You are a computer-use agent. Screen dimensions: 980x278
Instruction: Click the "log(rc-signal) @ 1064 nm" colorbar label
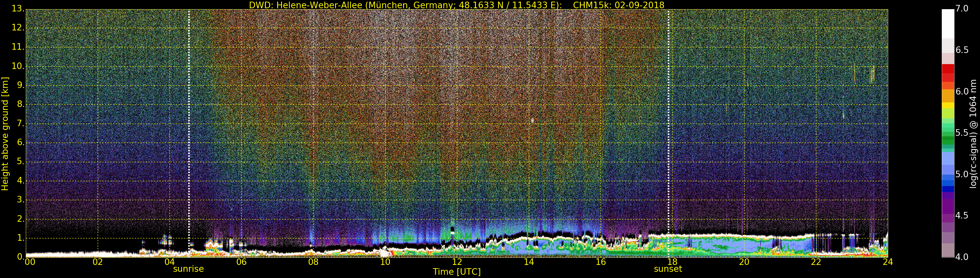973,133
